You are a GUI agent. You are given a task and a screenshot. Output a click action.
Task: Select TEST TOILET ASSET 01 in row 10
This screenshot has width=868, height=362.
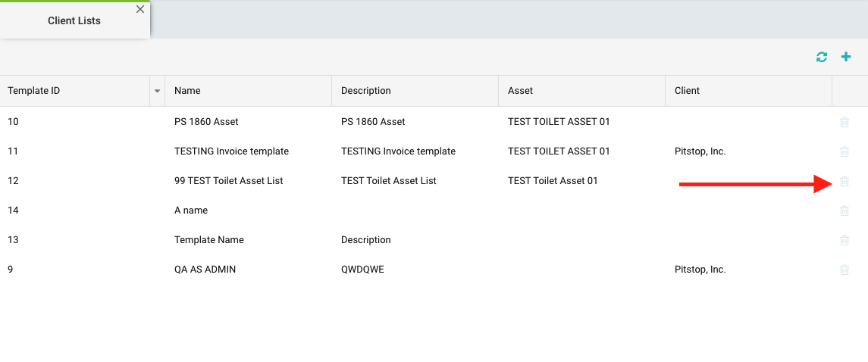point(559,122)
